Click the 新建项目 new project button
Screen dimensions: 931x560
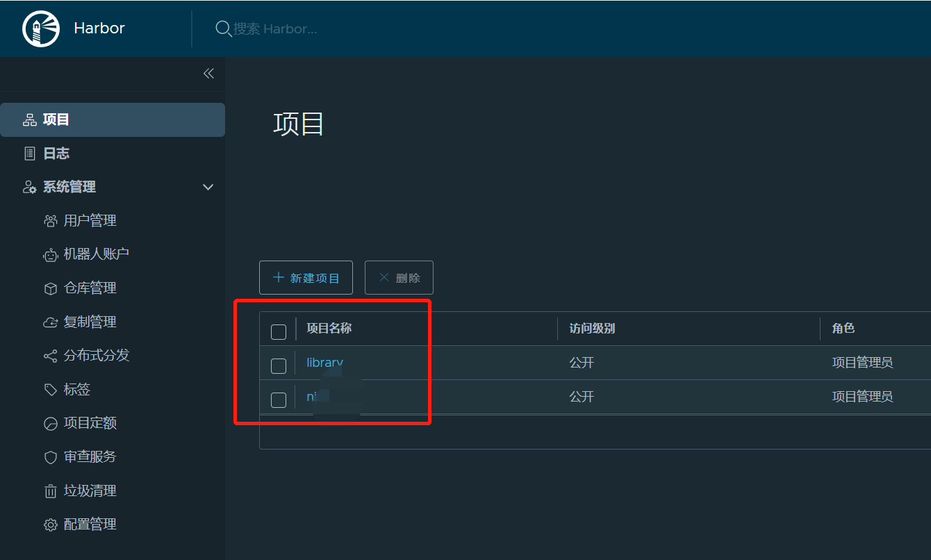306,277
